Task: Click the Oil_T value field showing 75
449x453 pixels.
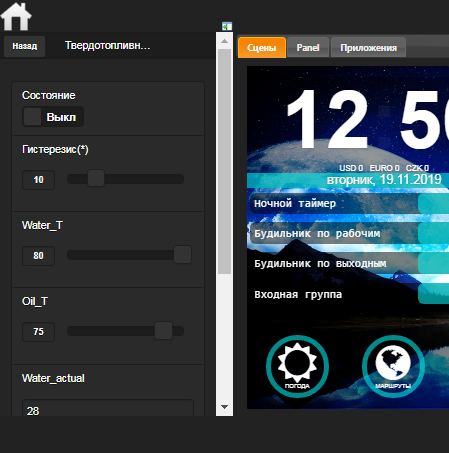Action: coord(38,332)
